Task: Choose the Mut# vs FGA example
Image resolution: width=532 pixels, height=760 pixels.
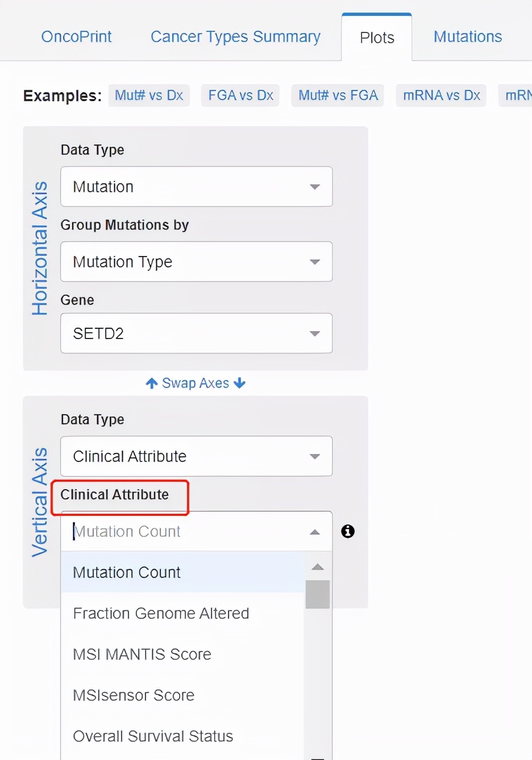Action: point(338,96)
